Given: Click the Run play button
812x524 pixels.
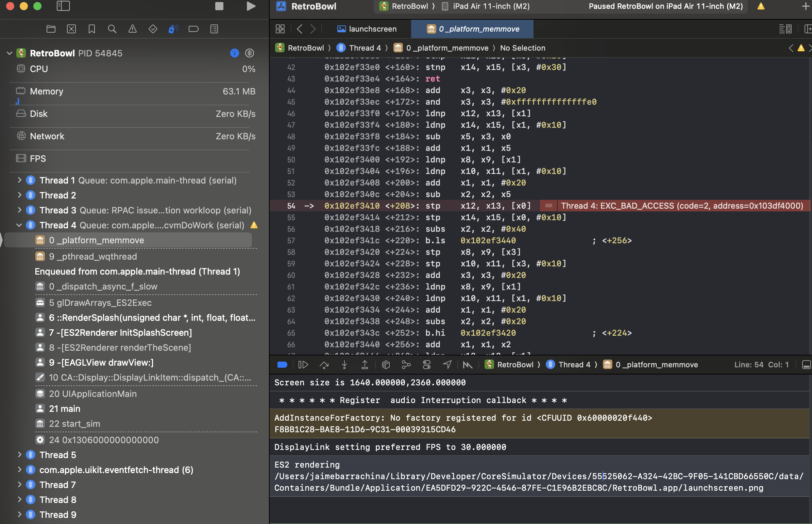Looking at the screenshot, I should 251,6.
